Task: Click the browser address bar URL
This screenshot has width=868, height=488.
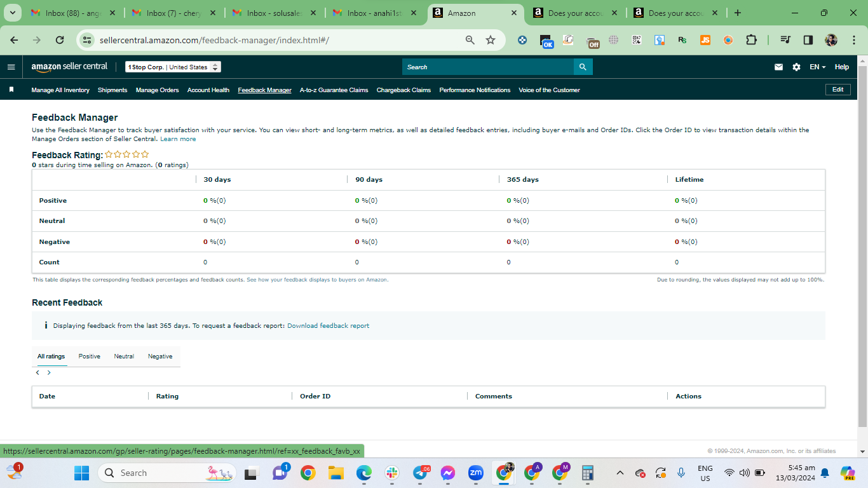Action: point(214,40)
